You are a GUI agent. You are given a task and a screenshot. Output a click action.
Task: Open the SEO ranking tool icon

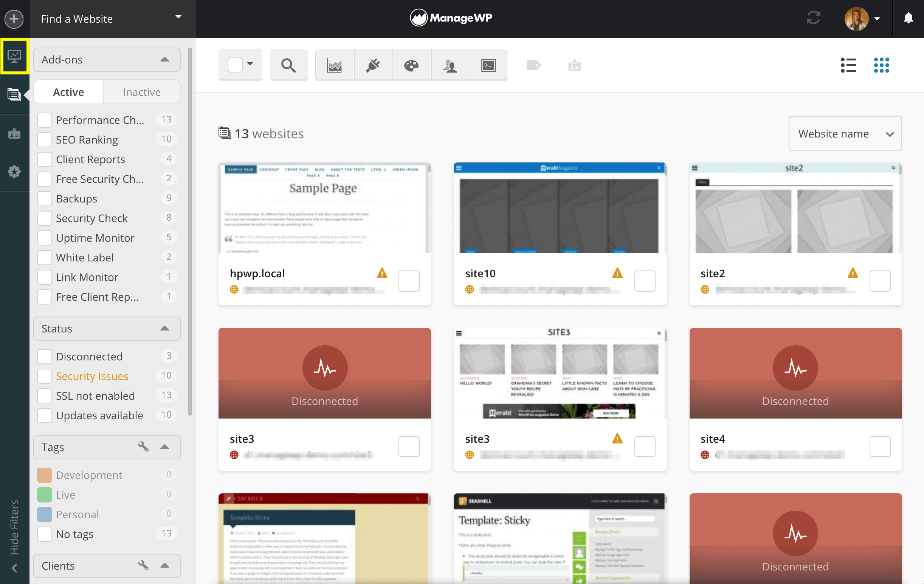334,65
